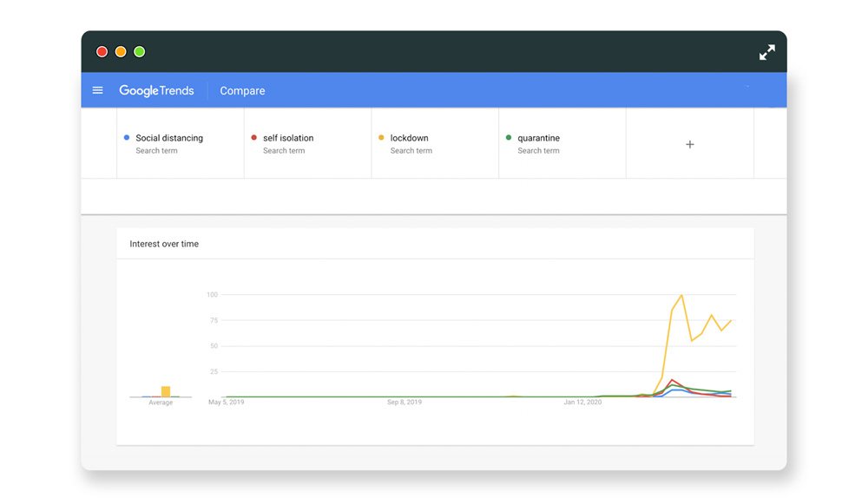The image size is (868, 498).
Task: Click the fullscreen expand arrows icon
Action: 766,52
